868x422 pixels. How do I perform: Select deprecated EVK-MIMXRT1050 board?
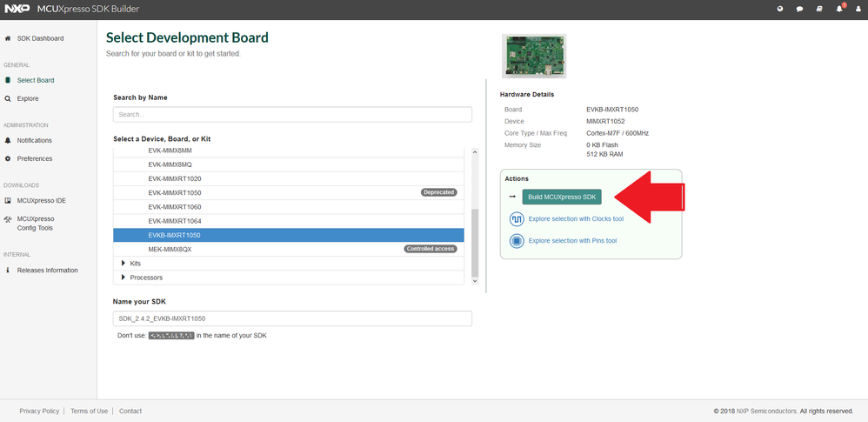click(289, 192)
